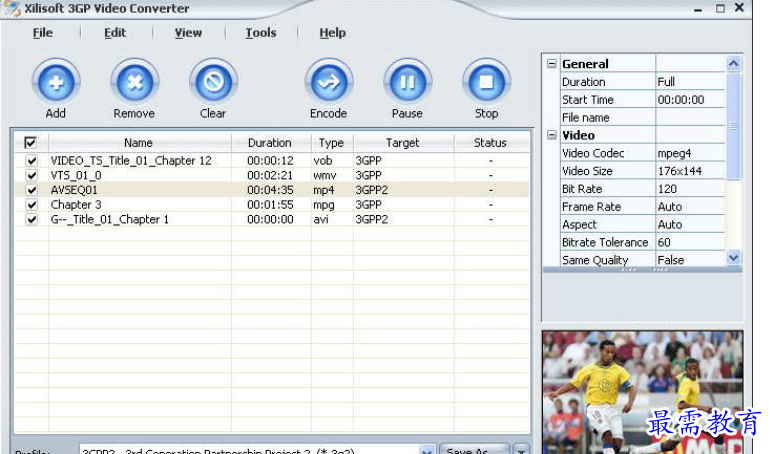Open the Profile dropdown arrow
The width and height of the screenshot is (770, 454).
pos(427,450)
